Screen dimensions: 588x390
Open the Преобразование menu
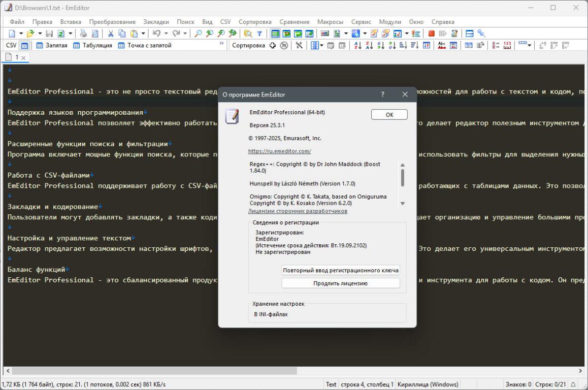pos(112,22)
